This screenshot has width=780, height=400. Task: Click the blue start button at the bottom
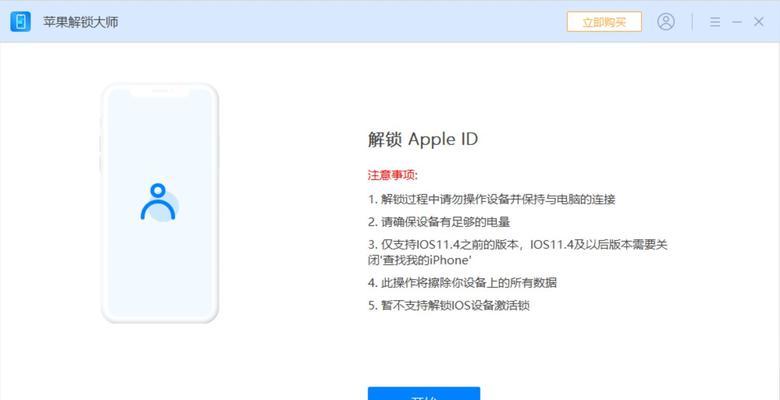pyautogui.click(x=424, y=394)
